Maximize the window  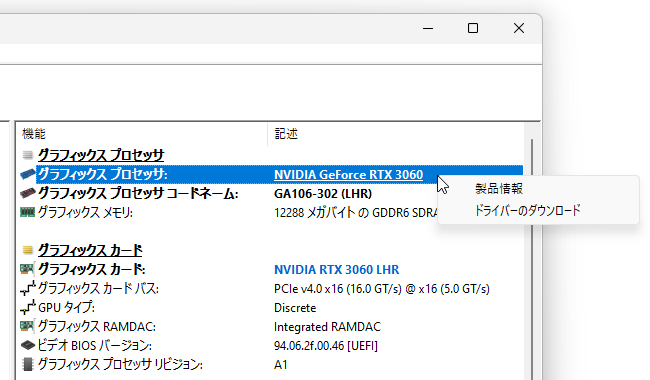[x=473, y=29]
